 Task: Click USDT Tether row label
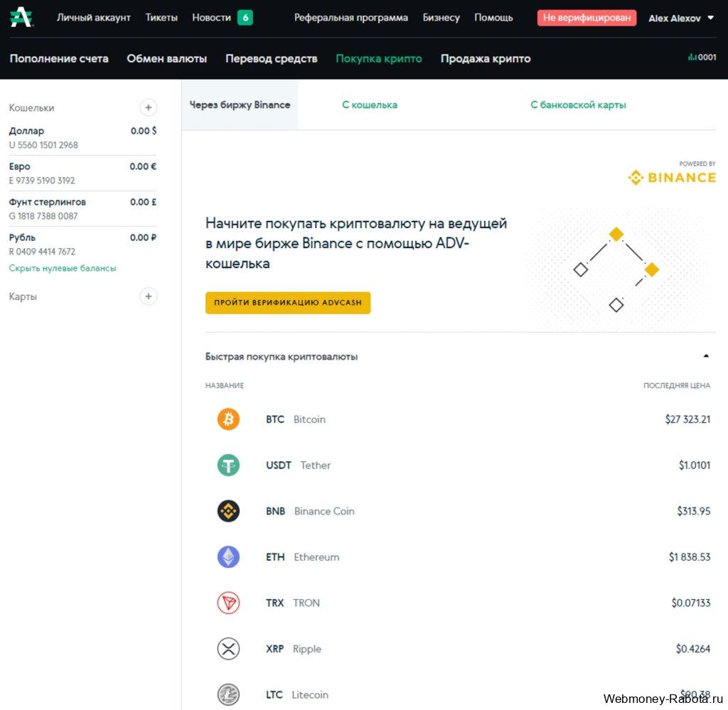[x=298, y=465]
